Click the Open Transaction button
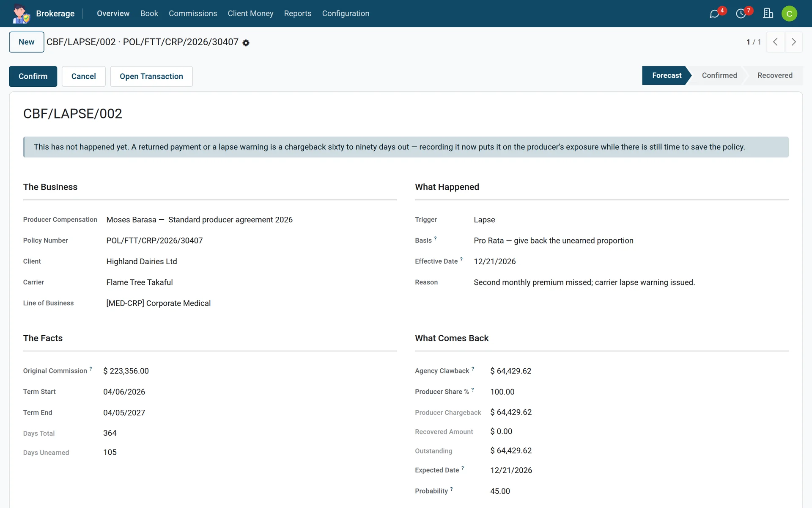This screenshot has height=508, width=812. pos(151,76)
